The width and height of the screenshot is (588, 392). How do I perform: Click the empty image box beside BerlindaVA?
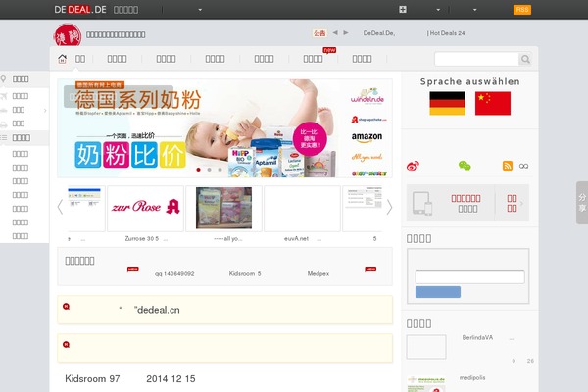click(426, 347)
